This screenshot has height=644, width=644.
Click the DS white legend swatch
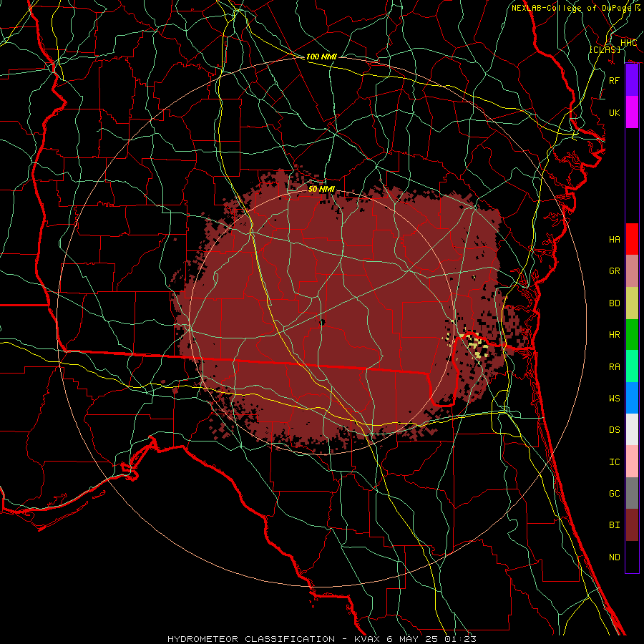click(x=632, y=429)
